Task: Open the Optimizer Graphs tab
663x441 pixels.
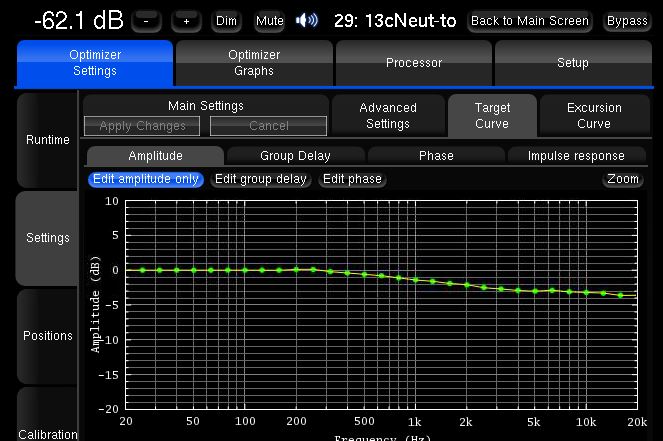Action: 254,63
